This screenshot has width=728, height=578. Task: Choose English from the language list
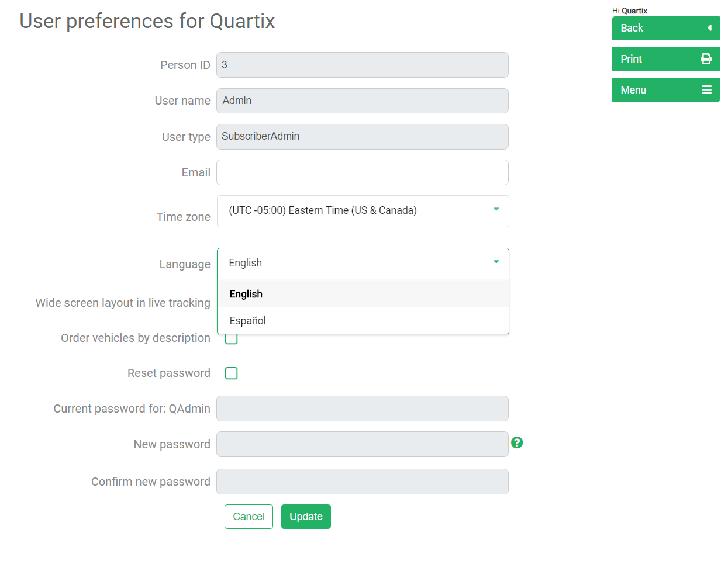click(x=363, y=294)
